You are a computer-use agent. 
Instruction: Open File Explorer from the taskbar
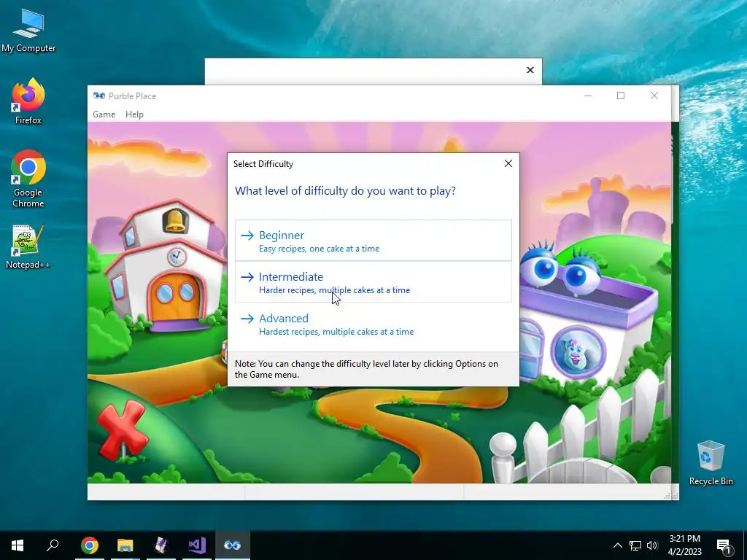pos(125,545)
